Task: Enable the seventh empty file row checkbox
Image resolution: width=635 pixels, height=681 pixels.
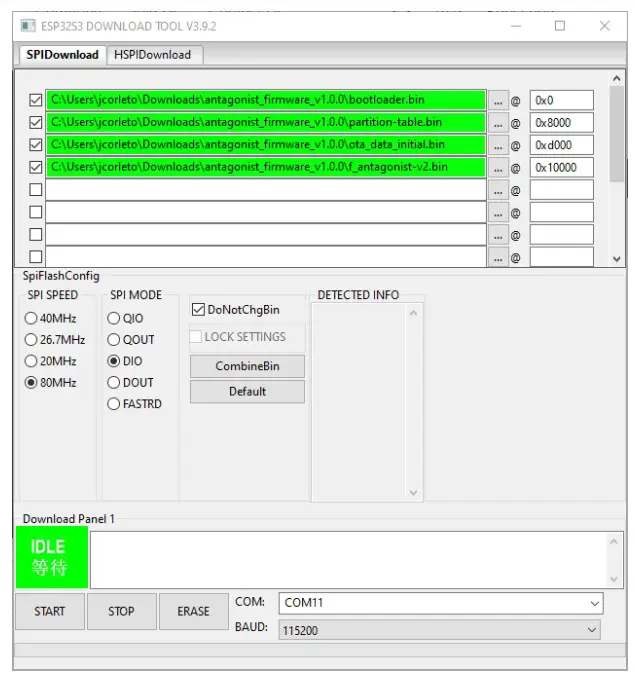Action: pyautogui.click(x=36, y=235)
